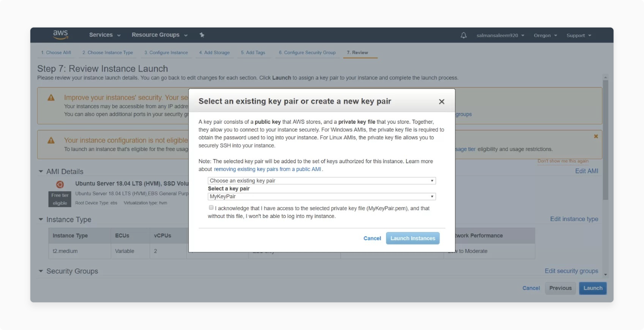Click the usage tier link in warning
Screen dimensions: 644x330
465,149
